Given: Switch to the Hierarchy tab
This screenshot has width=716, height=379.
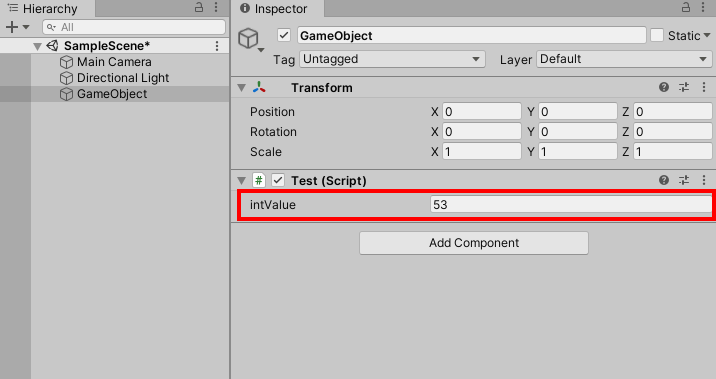Looking at the screenshot, I should [48, 8].
